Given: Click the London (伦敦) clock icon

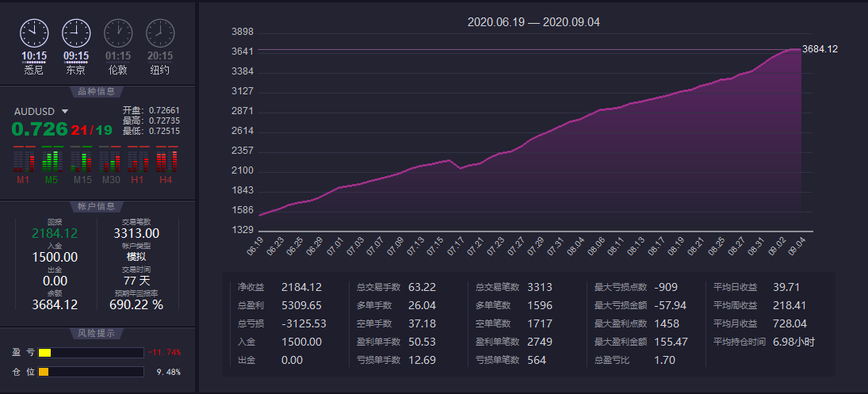Looking at the screenshot, I should [x=118, y=33].
